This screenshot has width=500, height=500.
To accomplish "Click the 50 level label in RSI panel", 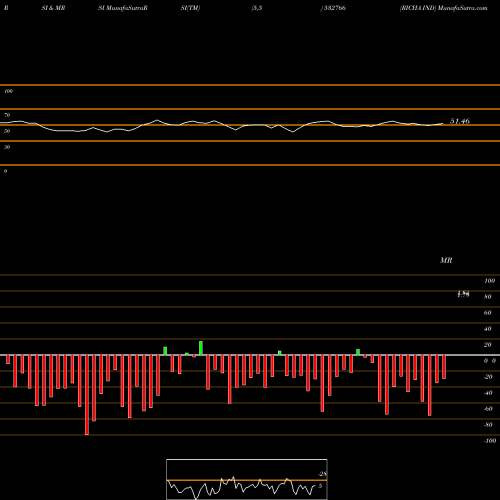I will click(x=7, y=131).
